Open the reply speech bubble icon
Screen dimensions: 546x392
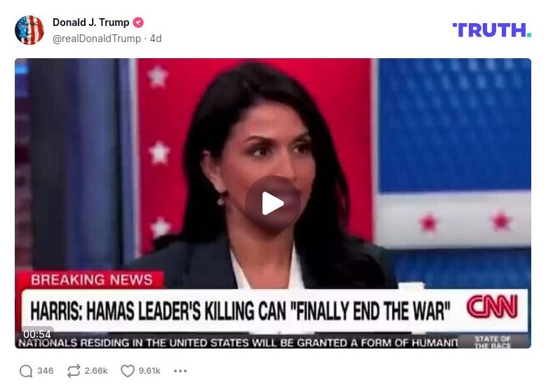coord(26,371)
